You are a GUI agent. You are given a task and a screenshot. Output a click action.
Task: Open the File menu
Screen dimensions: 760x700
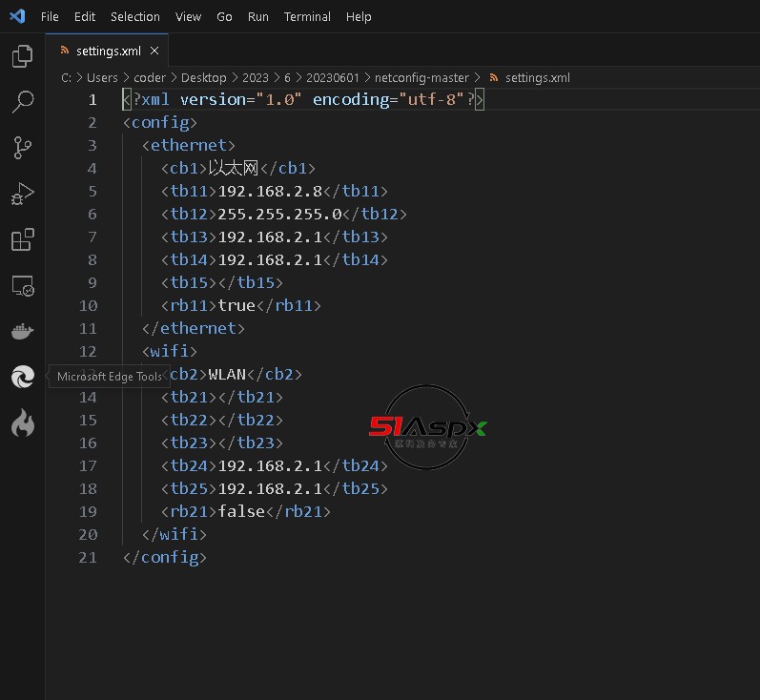coord(50,17)
